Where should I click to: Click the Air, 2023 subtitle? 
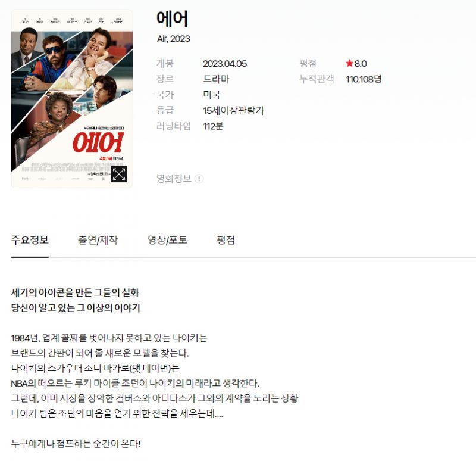point(174,39)
